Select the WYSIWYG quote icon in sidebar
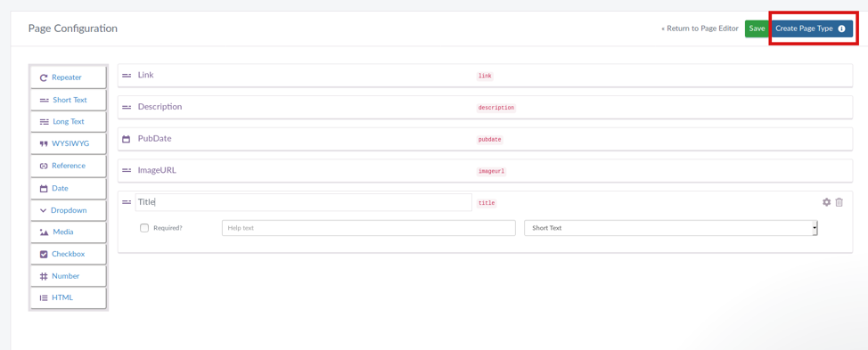Viewport: 868px width, 350px height. (44, 143)
